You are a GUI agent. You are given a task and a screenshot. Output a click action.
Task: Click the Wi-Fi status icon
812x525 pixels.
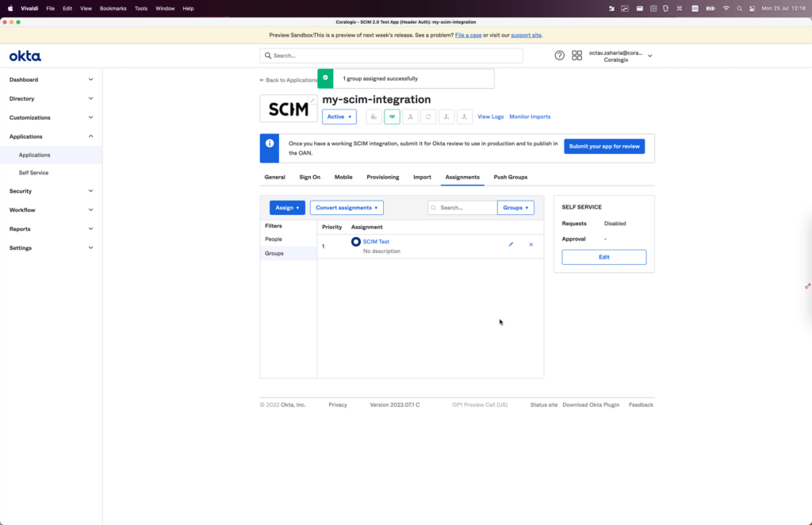pos(726,8)
